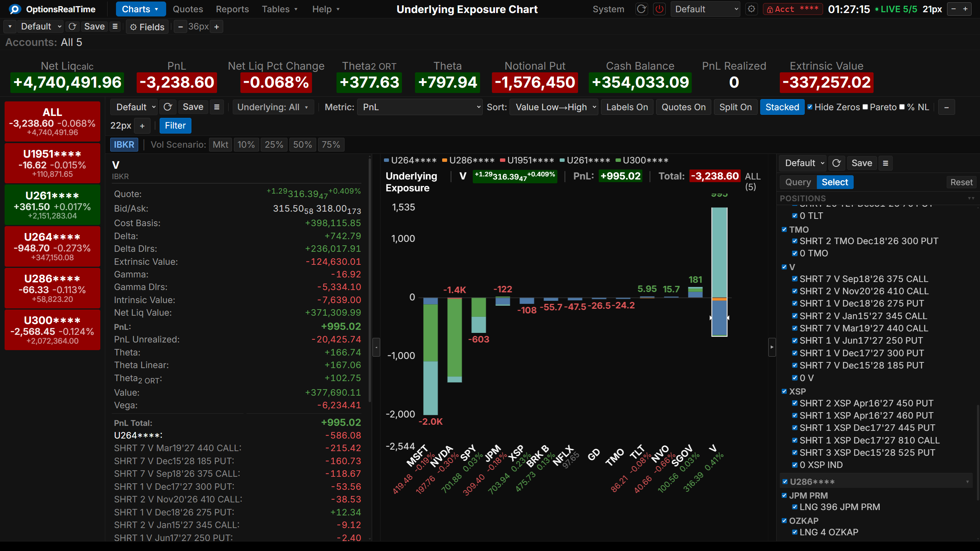Toggle the Labels On button
Screen dimensions: 980x551
coord(627,107)
